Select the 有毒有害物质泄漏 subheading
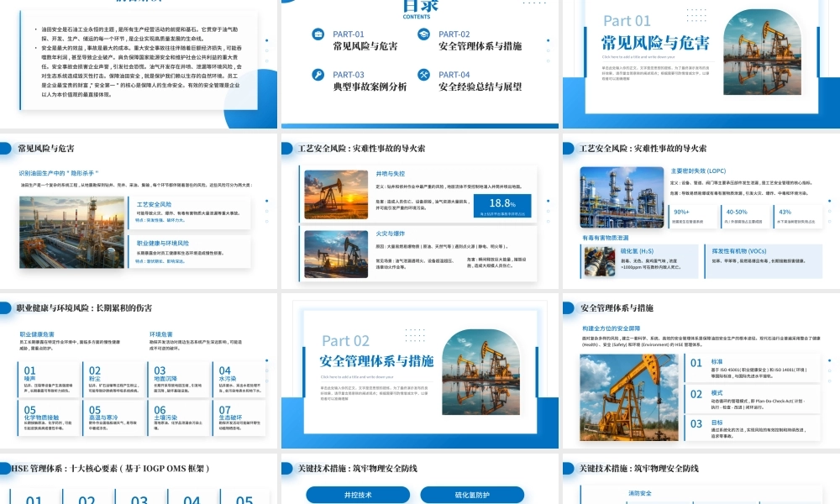 (x=606, y=238)
